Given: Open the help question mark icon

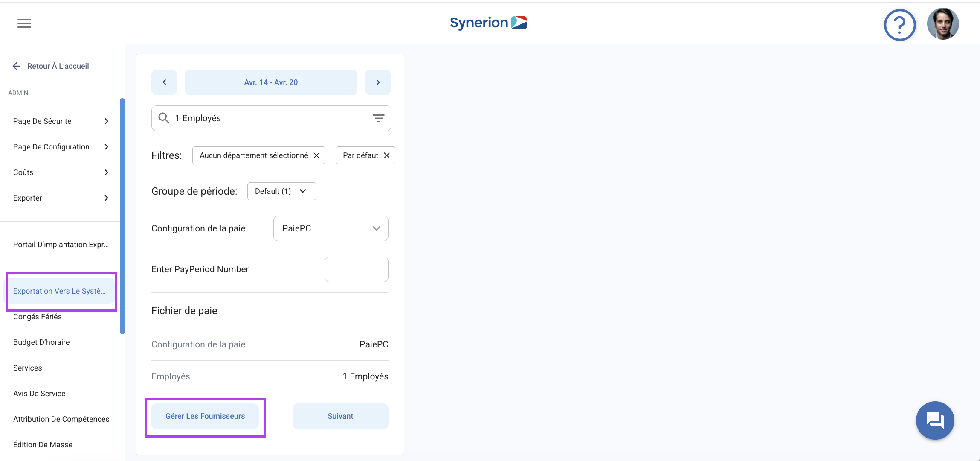Looking at the screenshot, I should click(900, 25).
